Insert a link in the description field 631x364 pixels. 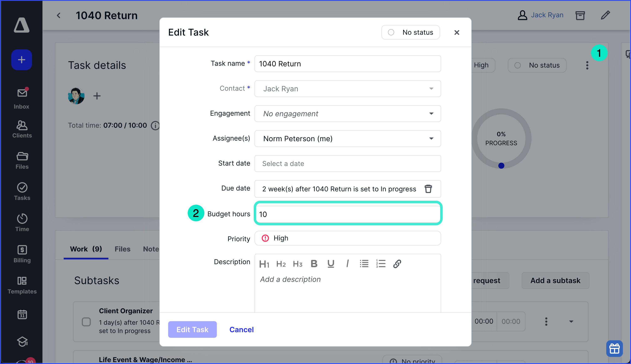click(397, 263)
